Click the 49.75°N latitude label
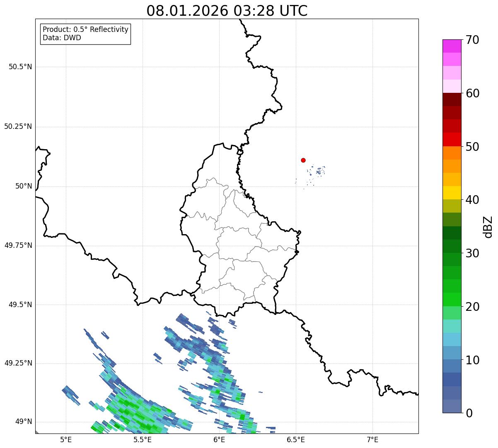The width and height of the screenshot is (498, 448). coord(18,245)
